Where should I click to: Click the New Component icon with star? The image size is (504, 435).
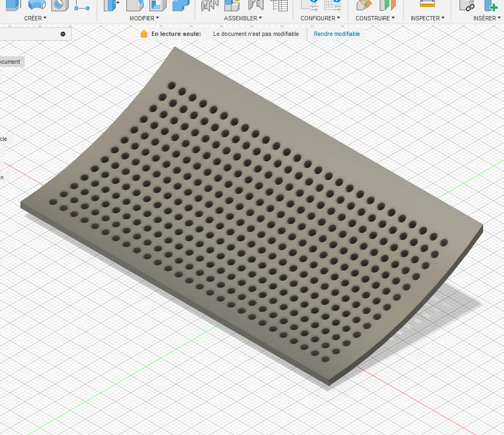[232, 5]
